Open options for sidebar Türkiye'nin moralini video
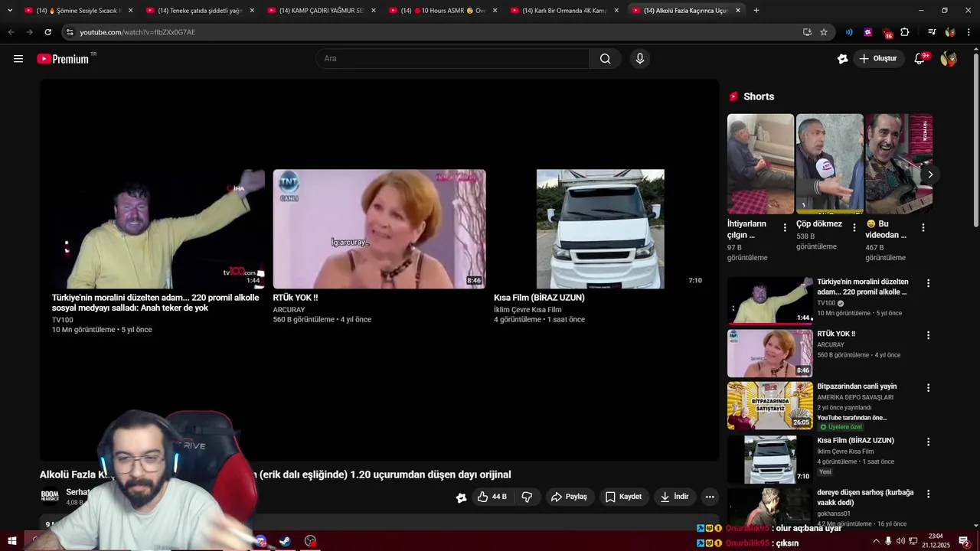 (x=928, y=283)
